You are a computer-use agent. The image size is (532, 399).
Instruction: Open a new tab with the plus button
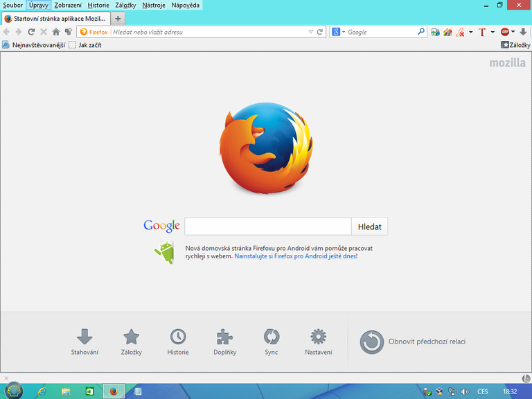[118, 19]
